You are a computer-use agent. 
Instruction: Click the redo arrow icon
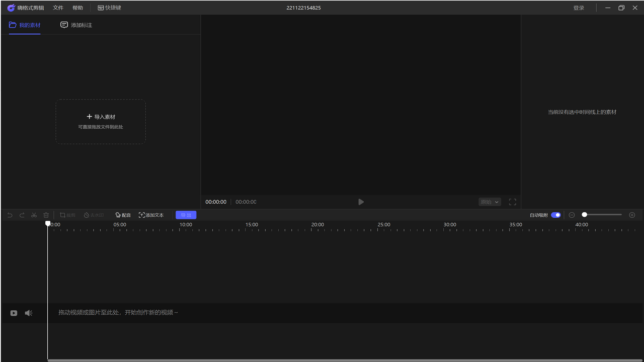[x=22, y=215]
